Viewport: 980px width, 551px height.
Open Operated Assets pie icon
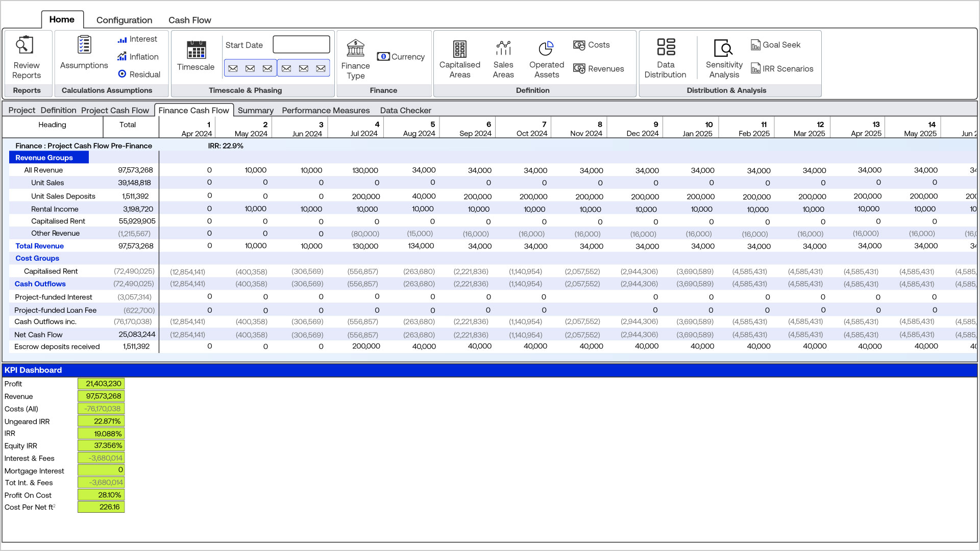click(546, 48)
